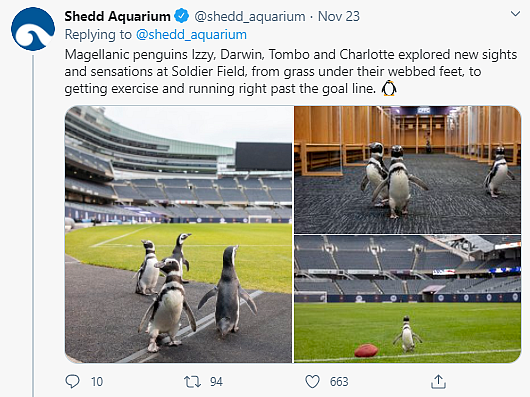Viewport: 530px width, 397px height.
Task: Click the reply speech bubble icon
Action: tap(72, 381)
